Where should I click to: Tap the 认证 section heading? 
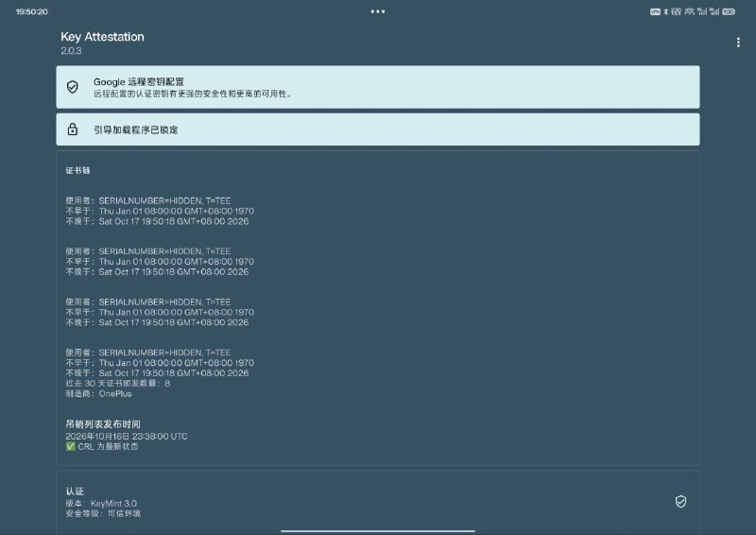75,492
